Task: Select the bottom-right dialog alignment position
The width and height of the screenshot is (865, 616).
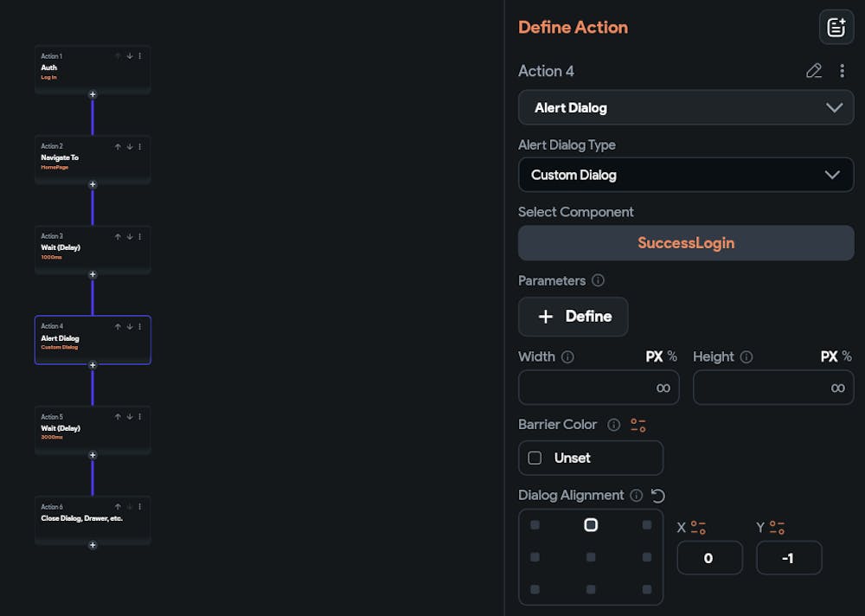Action: (646, 589)
